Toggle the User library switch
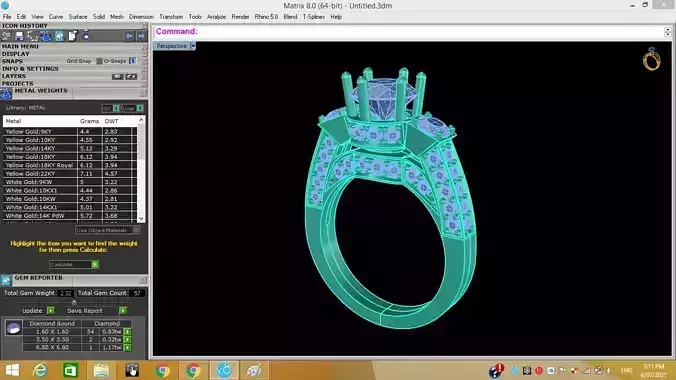The image size is (676, 380). (x=140, y=108)
